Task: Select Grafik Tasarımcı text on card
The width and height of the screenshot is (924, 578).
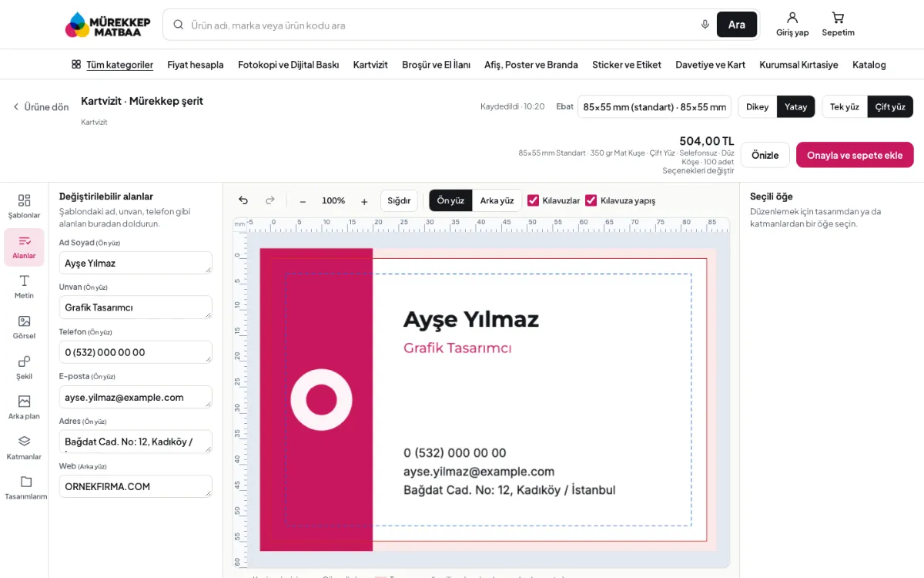Action: click(457, 348)
